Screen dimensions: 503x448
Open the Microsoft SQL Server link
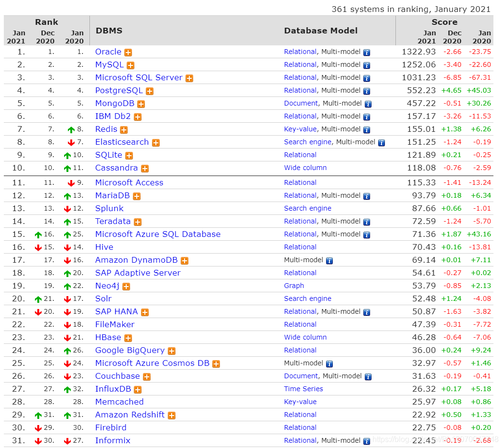pyautogui.click(x=139, y=77)
